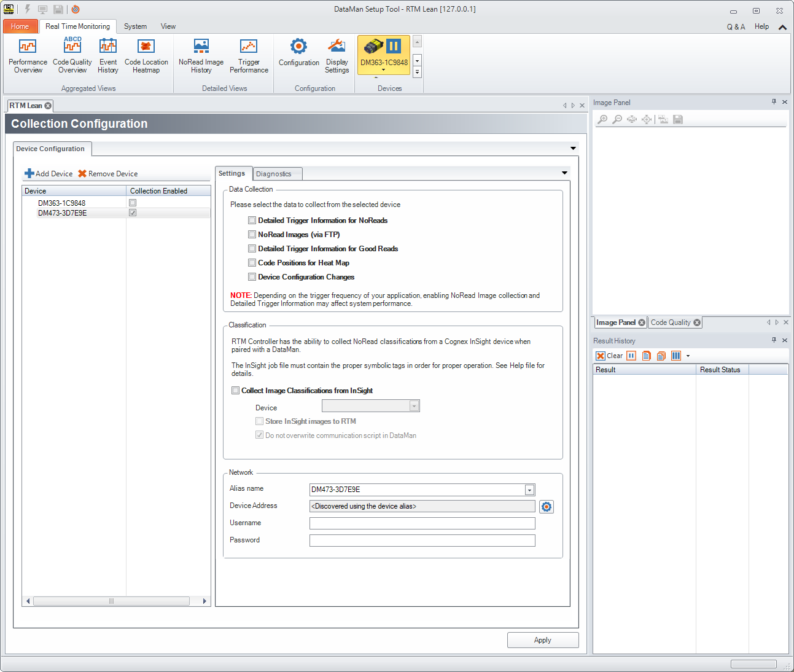The width and height of the screenshot is (794, 672).
Task: Open dropdown under DM363-1C9848 device button
Action: [384, 70]
